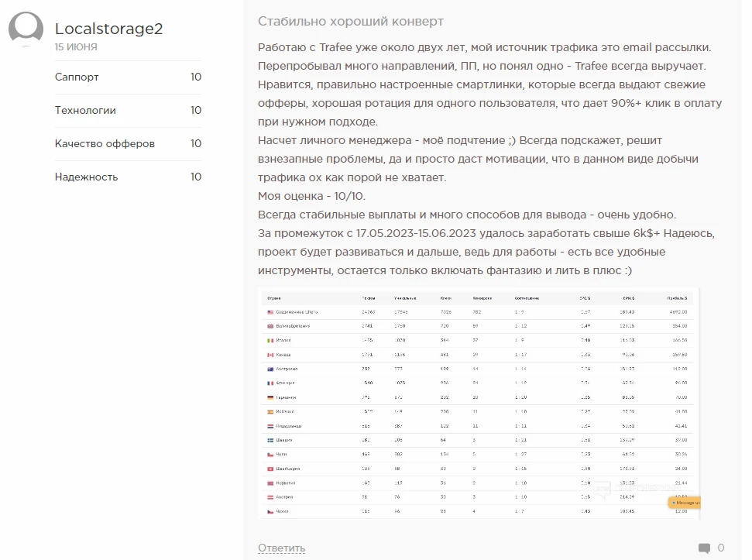This screenshot has width=752, height=560.
Task: Click the orange Message us button
Action: point(685,503)
